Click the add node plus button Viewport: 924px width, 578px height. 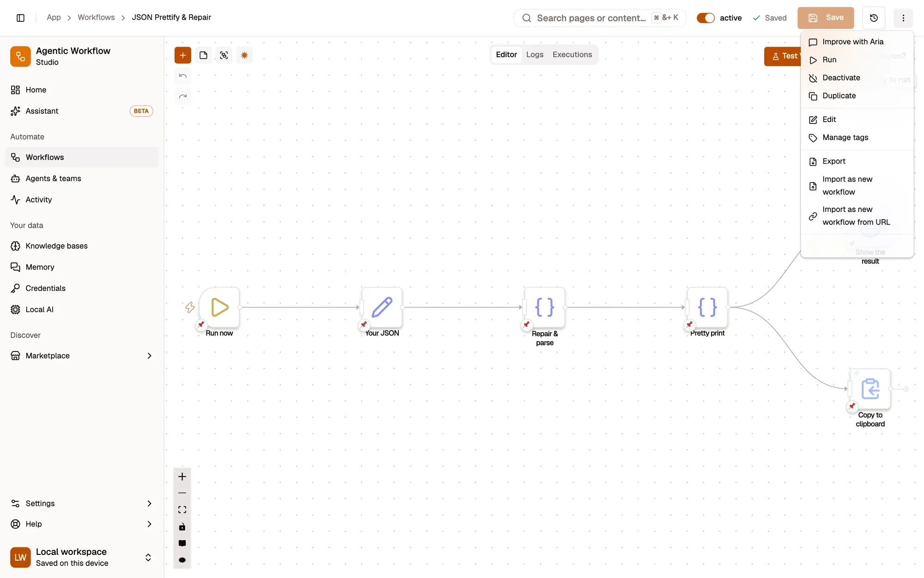[x=182, y=55]
